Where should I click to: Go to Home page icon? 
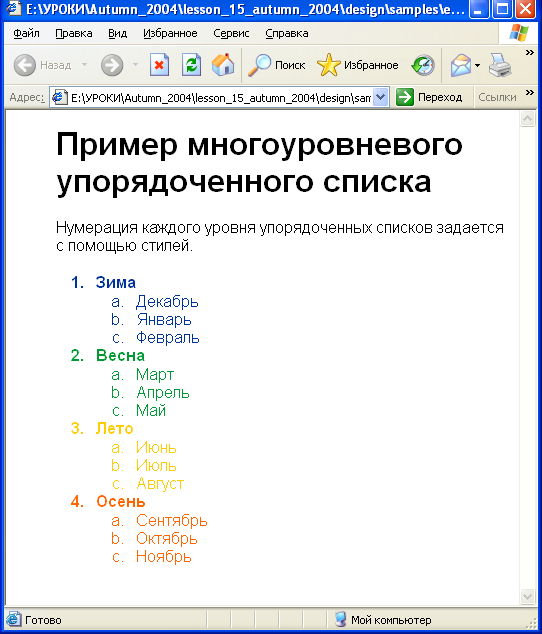click(223, 65)
